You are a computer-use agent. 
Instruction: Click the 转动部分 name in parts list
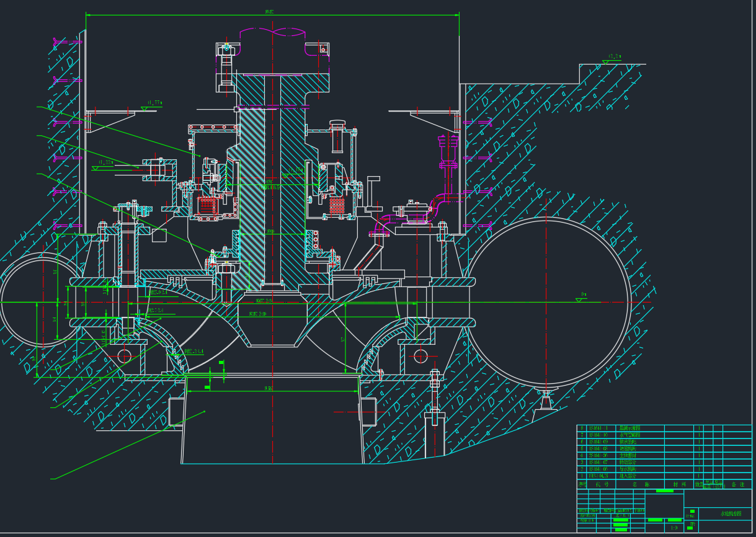point(628,463)
